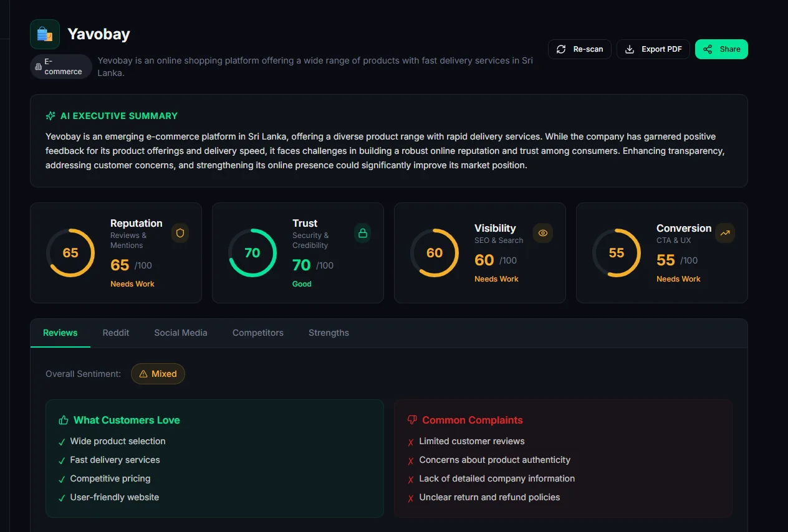The width and height of the screenshot is (788, 532).
Task: Click the X mark beside Limited customer reviews
Action: pyautogui.click(x=411, y=442)
